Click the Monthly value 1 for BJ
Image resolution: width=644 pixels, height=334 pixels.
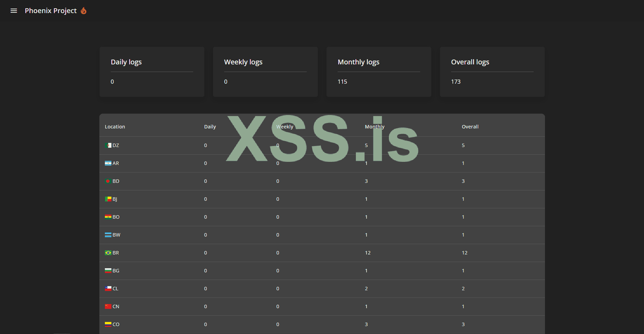coord(366,199)
